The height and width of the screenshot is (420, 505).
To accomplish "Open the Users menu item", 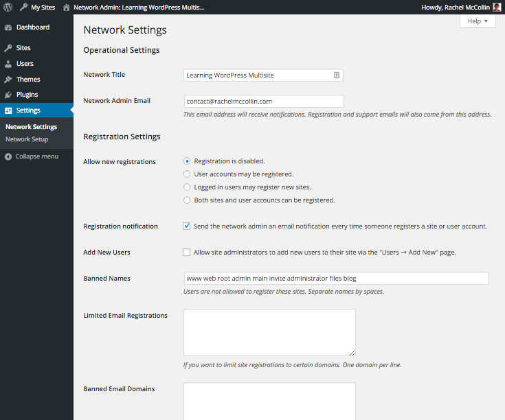I will pyautogui.click(x=25, y=64).
